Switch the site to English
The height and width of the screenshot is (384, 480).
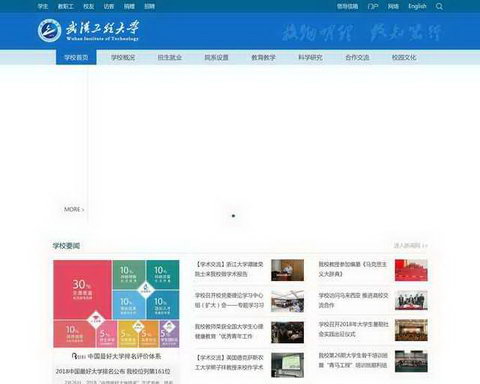(x=417, y=6)
